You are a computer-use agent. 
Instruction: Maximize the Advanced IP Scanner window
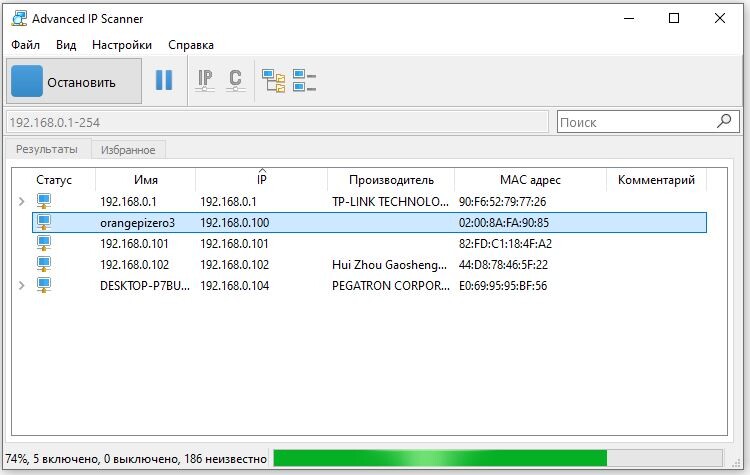(x=674, y=18)
